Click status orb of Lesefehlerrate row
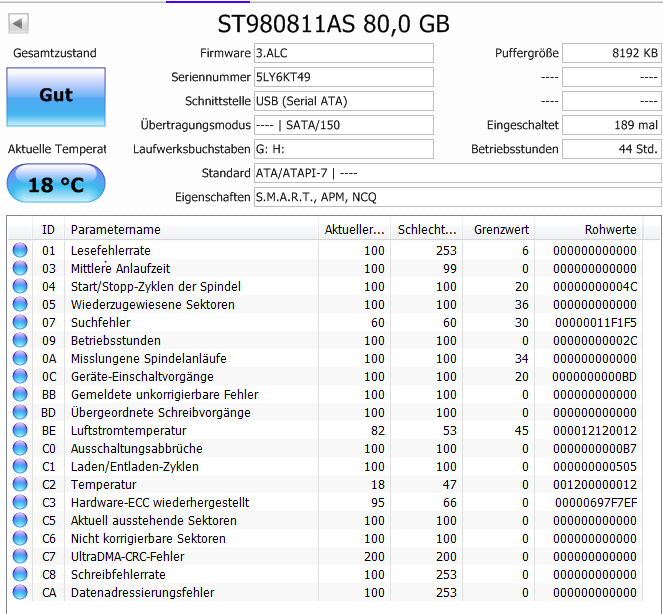This screenshot has width=663, height=614. click(x=20, y=250)
